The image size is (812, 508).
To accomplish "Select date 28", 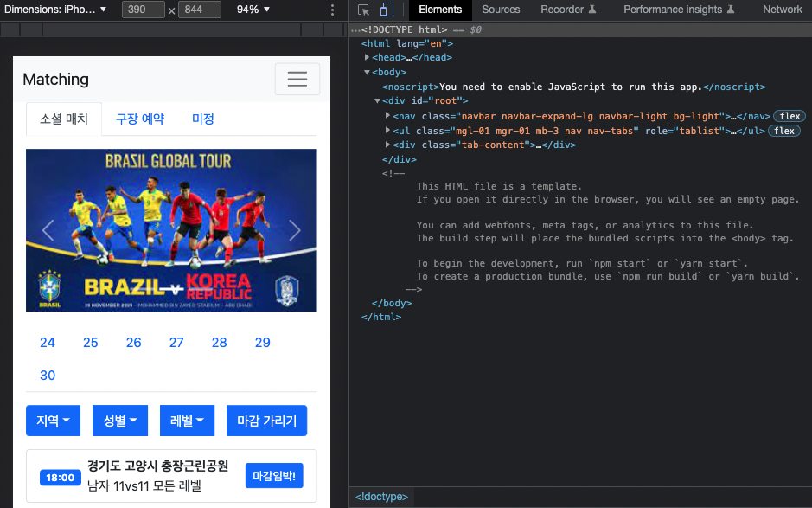I will tap(220, 343).
